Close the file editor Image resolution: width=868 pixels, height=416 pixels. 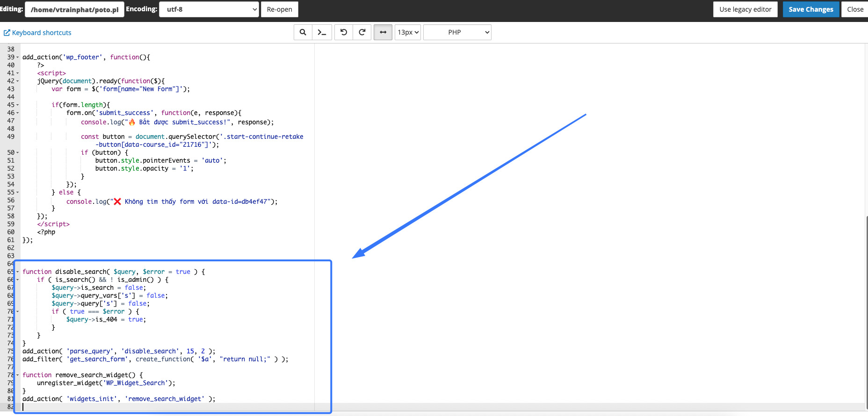pyautogui.click(x=855, y=9)
